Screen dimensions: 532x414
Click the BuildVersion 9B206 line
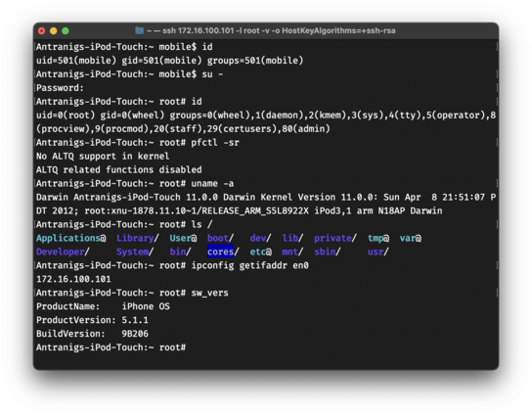tap(92, 334)
